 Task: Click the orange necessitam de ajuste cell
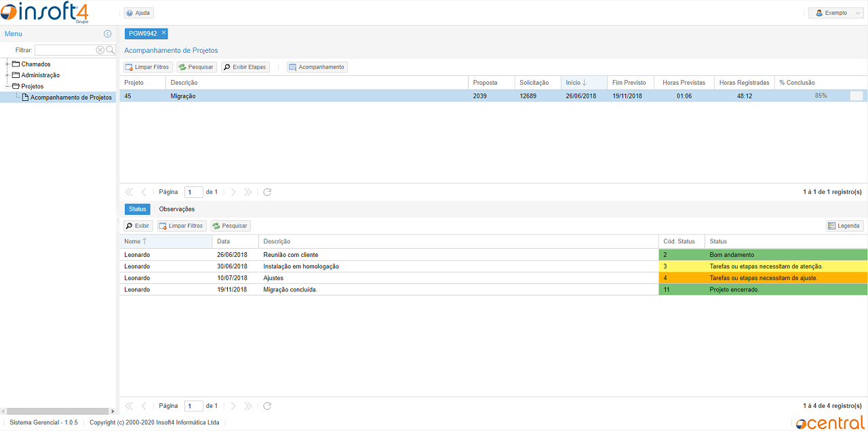point(786,278)
